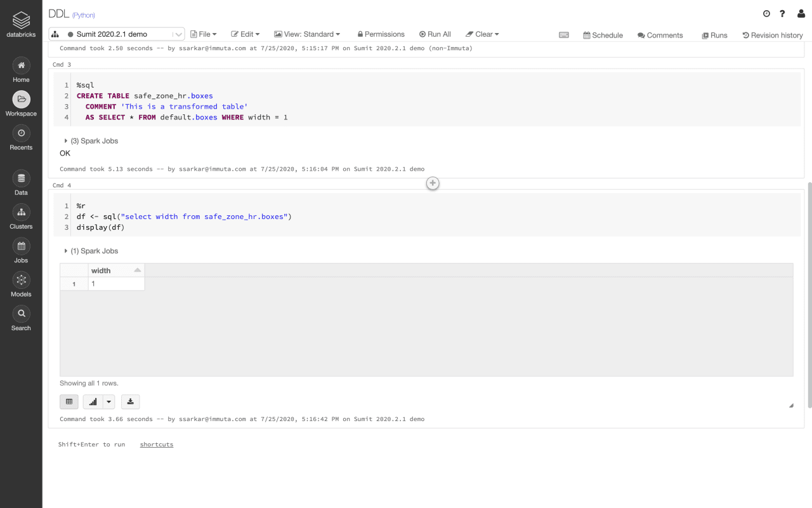The height and width of the screenshot is (508, 812).
Task: Open Clusters in sidebar
Action: (21, 217)
